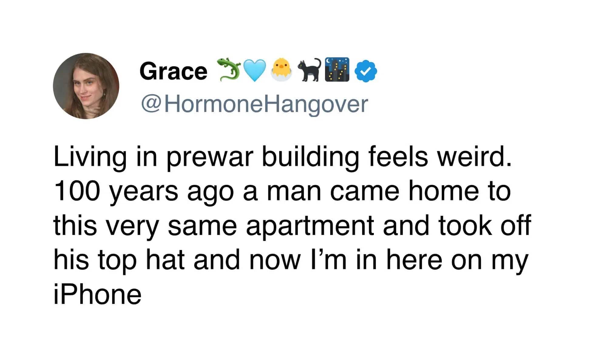
Task: Click the black cat emoji
Action: (309, 70)
